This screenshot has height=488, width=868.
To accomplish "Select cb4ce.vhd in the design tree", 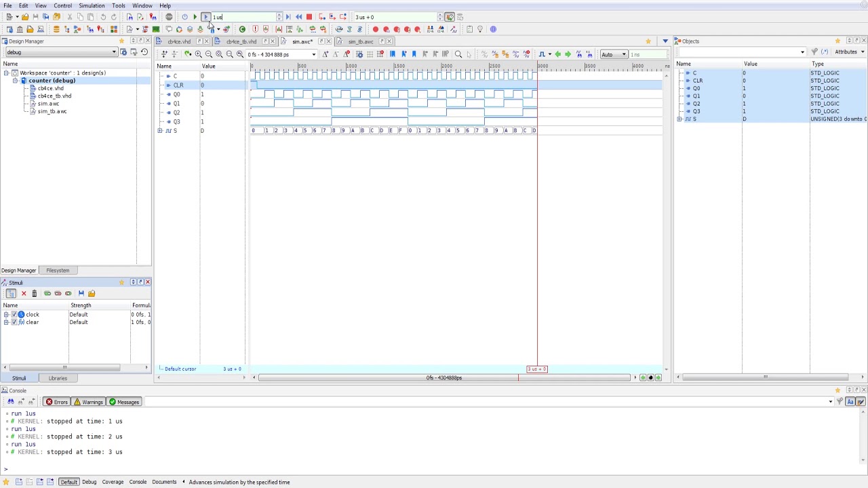I will pyautogui.click(x=51, y=88).
